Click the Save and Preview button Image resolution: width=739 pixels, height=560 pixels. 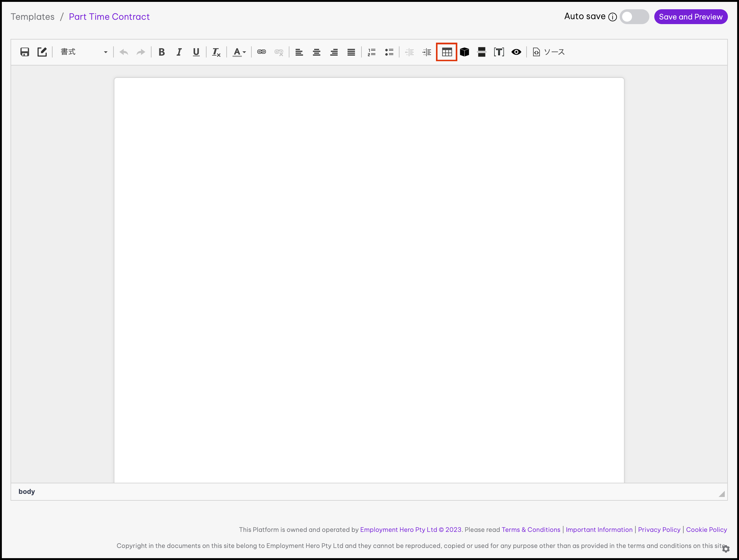tap(690, 17)
